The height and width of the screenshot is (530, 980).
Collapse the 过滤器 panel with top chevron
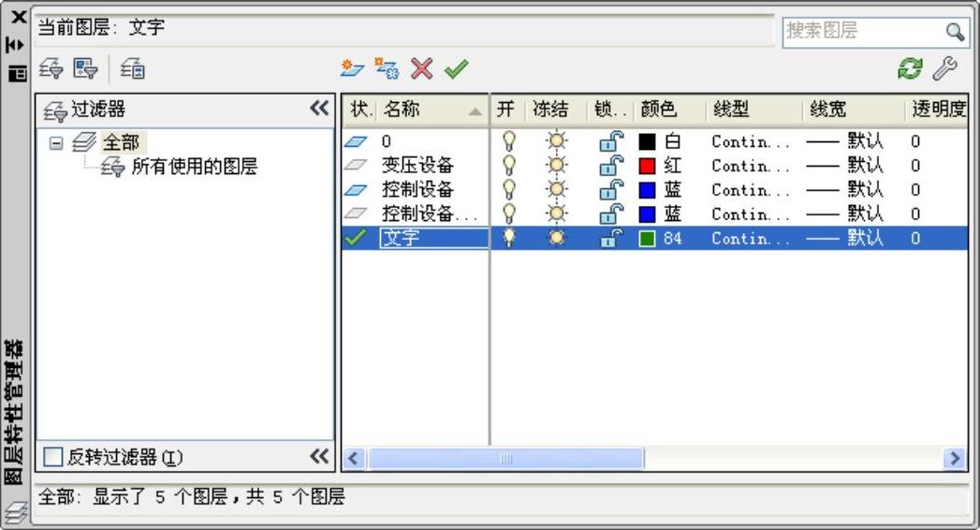pos(319,109)
